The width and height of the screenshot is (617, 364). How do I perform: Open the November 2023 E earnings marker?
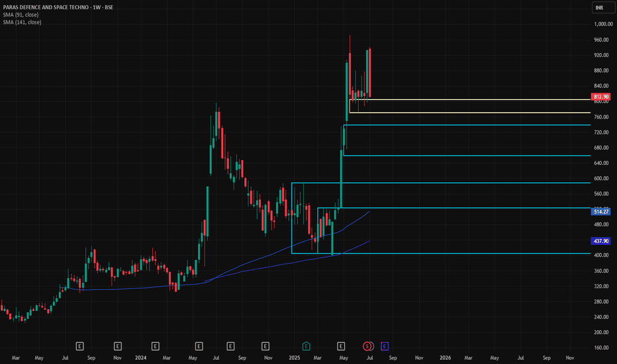118,346
